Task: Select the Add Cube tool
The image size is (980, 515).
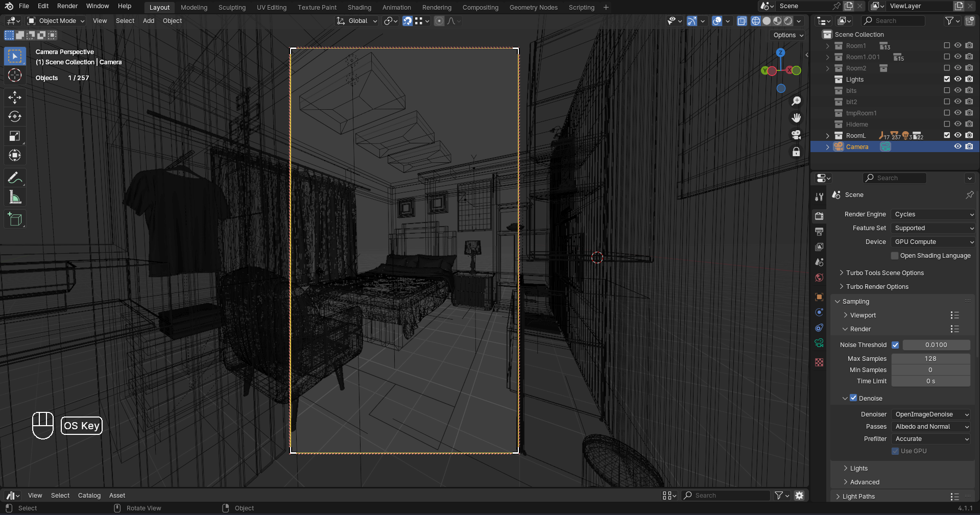Action: [15, 219]
